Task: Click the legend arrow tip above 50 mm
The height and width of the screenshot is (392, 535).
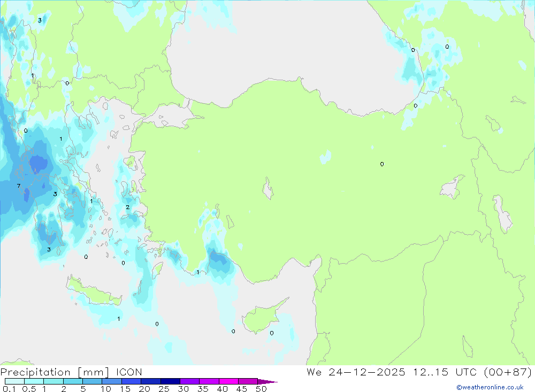Action: [x=267, y=382]
